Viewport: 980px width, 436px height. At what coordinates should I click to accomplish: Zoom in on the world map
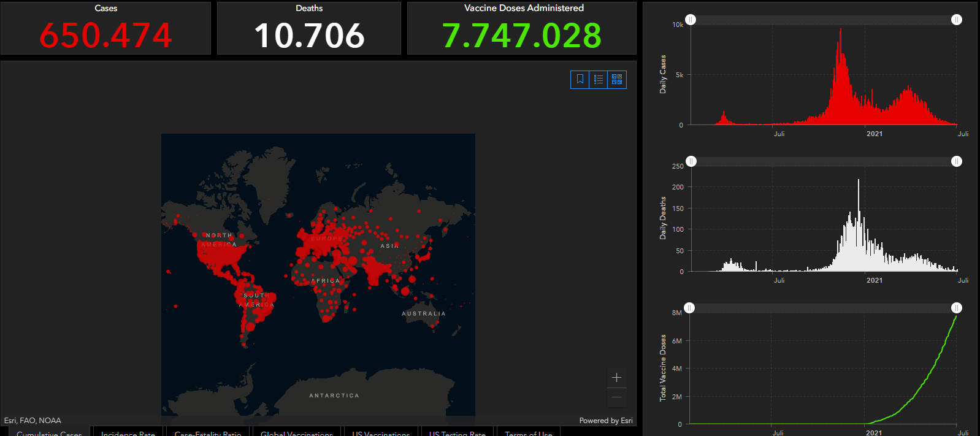[x=616, y=378]
